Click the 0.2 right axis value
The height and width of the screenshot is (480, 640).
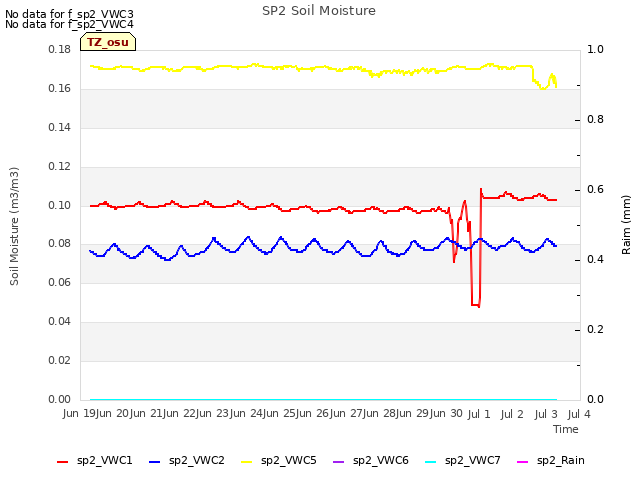point(595,329)
